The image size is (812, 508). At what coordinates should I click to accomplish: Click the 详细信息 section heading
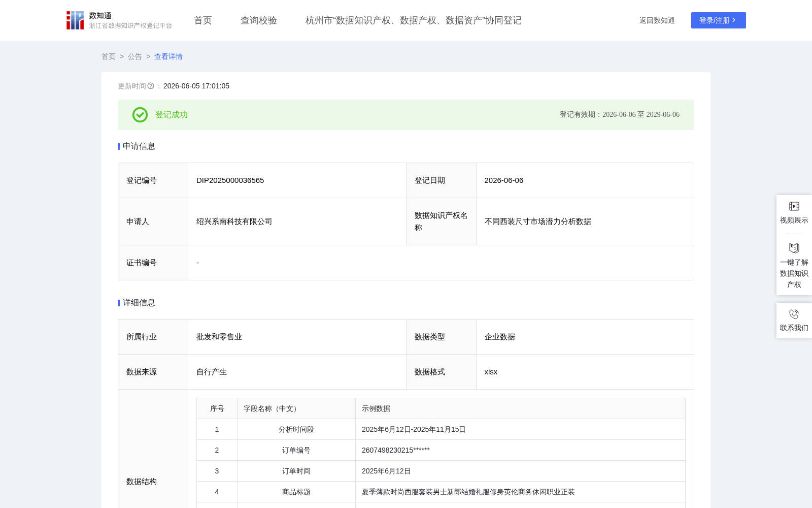[x=139, y=303]
